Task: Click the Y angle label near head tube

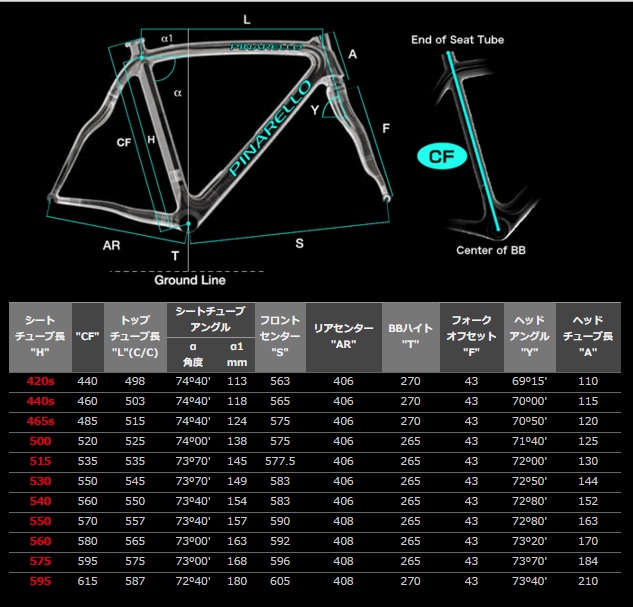Action: [315, 109]
